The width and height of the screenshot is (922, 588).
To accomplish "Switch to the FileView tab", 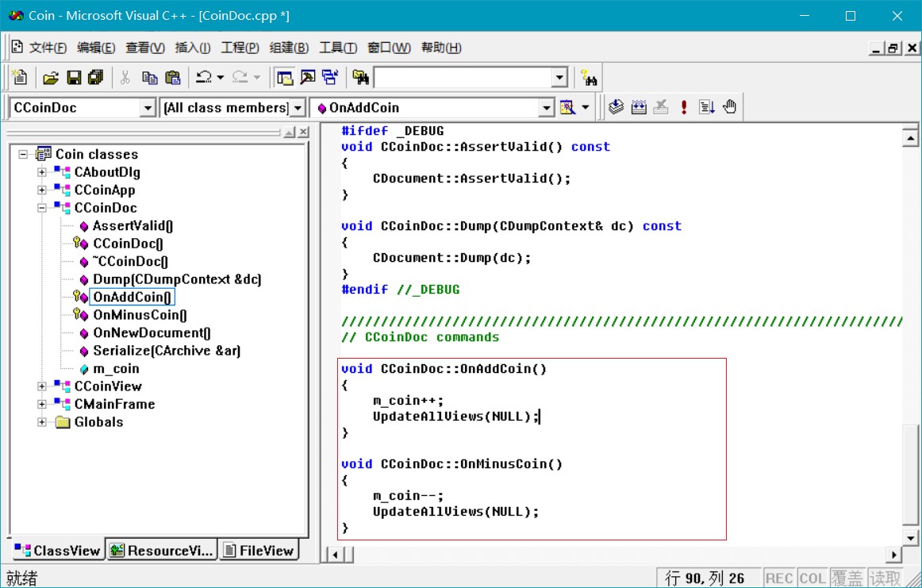I will (259, 551).
